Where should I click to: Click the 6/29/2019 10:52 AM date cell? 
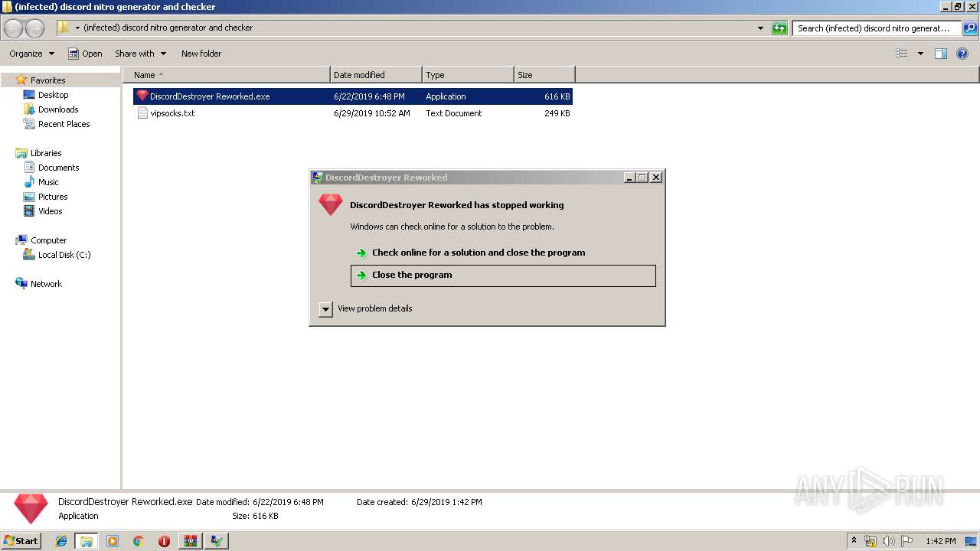[x=372, y=113]
